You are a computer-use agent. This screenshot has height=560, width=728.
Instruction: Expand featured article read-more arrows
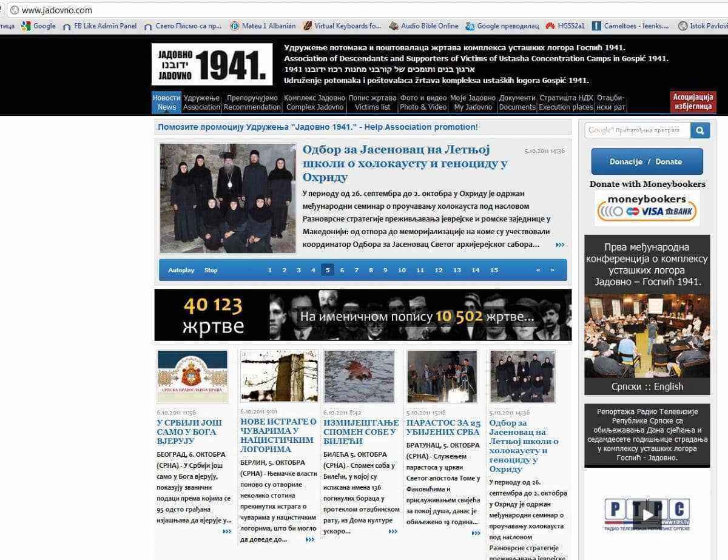point(559,245)
